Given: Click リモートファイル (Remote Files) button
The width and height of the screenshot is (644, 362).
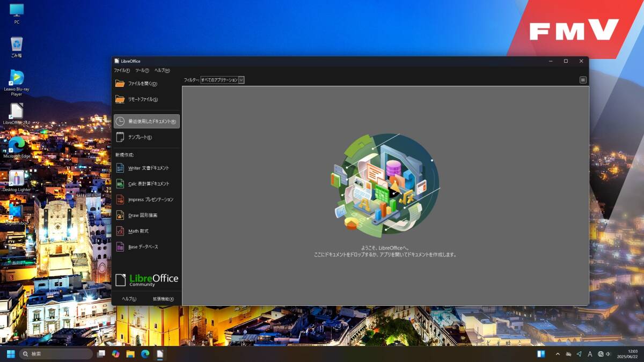Looking at the screenshot, I should [x=147, y=99].
